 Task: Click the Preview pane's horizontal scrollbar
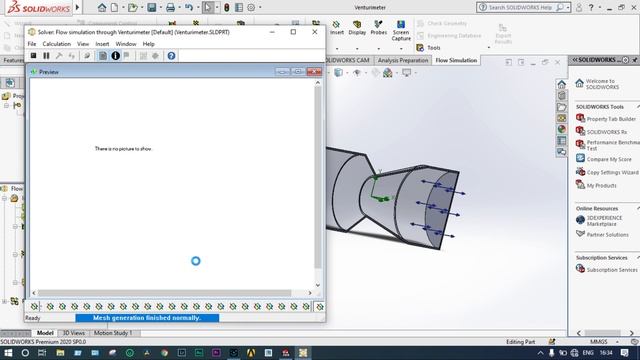[164, 293]
